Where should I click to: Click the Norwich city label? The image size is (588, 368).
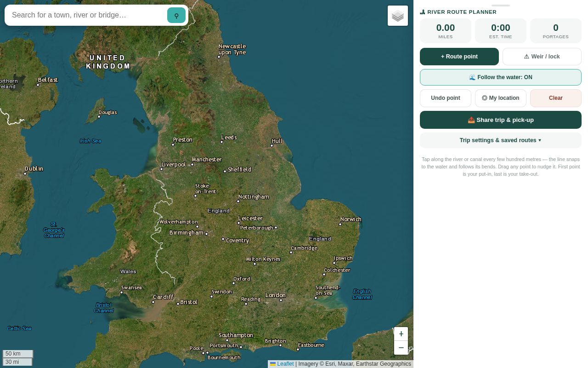tap(351, 219)
